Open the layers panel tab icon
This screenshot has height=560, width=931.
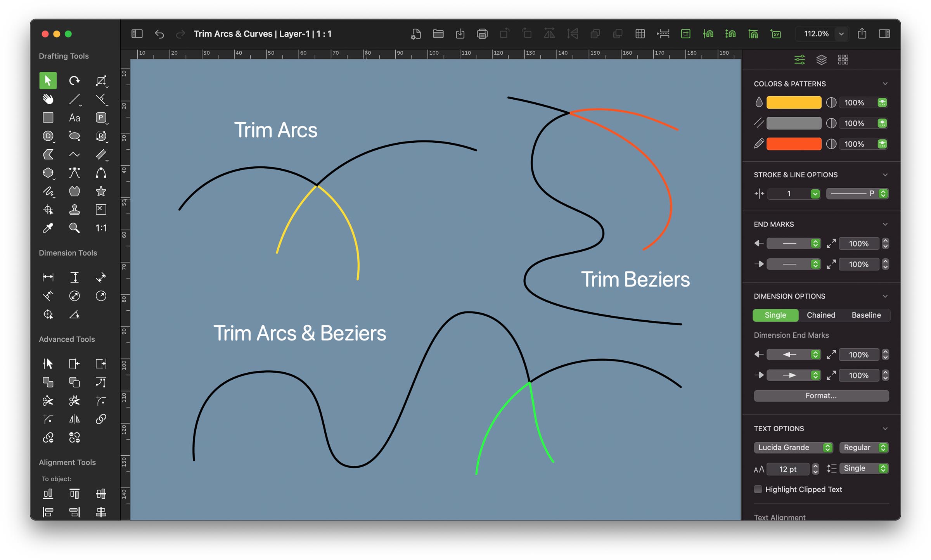[x=821, y=60]
